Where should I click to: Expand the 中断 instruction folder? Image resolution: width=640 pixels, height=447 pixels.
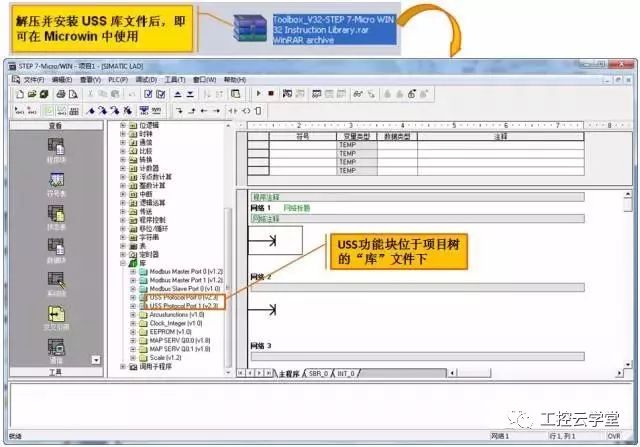click(x=123, y=194)
